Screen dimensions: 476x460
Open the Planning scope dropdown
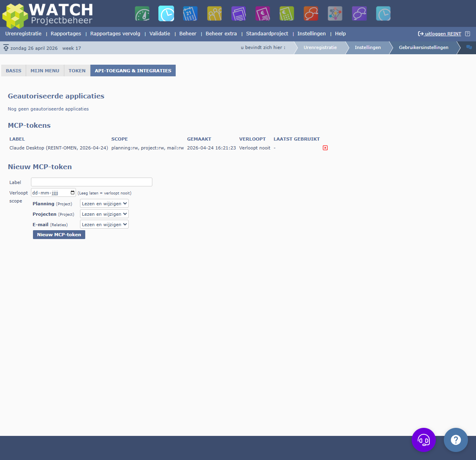tap(104, 203)
